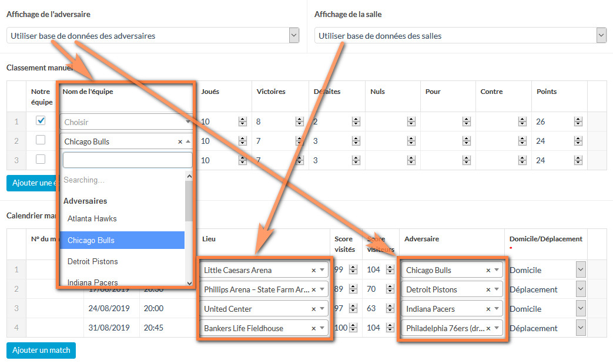Image resolution: width=613 pixels, height=364 pixels.
Task: Click the date 24/08/2019 cell
Action: [109, 308]
